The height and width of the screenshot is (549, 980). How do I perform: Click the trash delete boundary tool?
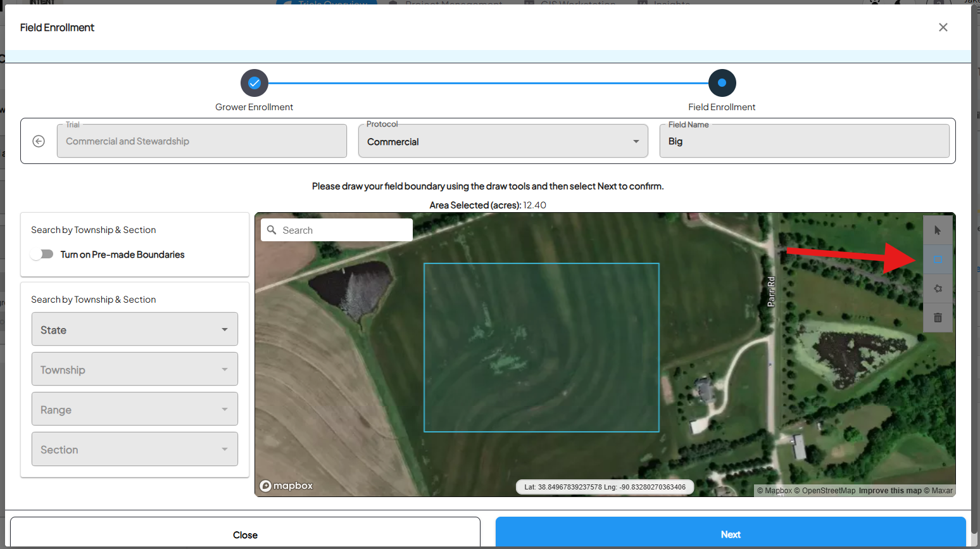coord(938,318)
